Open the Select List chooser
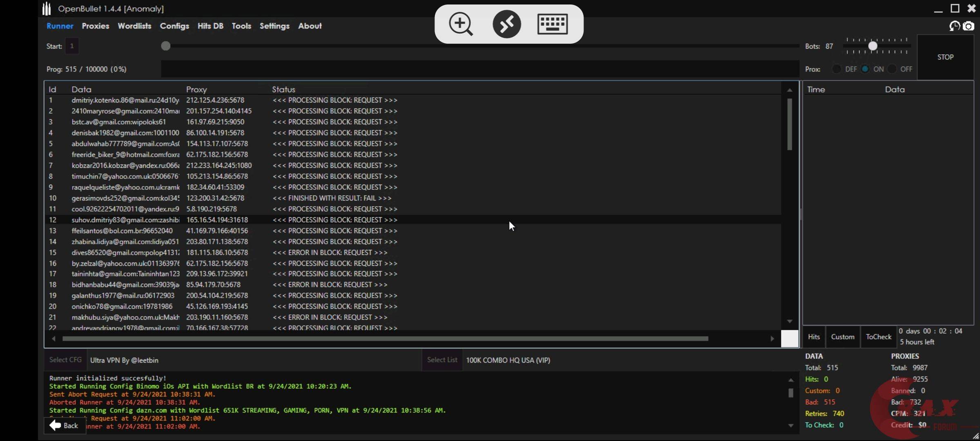This screenshot has width=980, height=441. tap(442, 360)
